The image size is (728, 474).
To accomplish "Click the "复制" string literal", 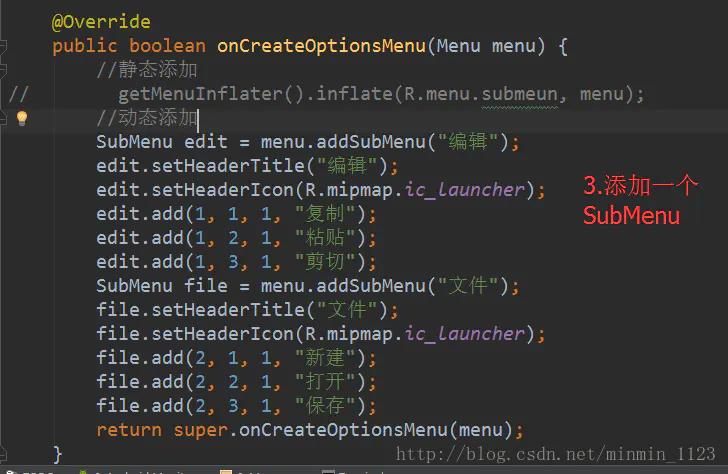I will pyautogui.click(x=325, y=214).
